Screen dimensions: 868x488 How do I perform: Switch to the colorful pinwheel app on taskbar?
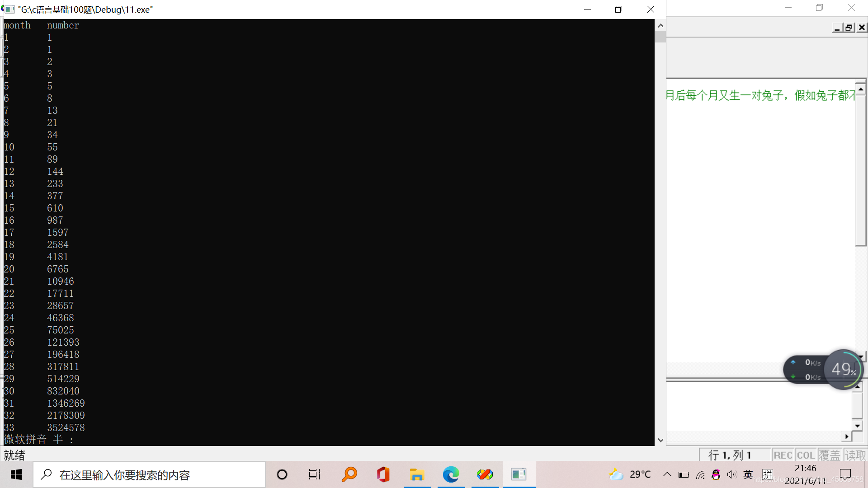(x=485, y=474)
